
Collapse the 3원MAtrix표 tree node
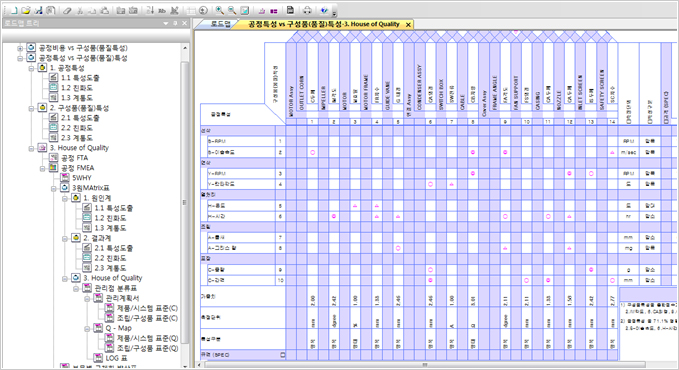click(54, 188)
